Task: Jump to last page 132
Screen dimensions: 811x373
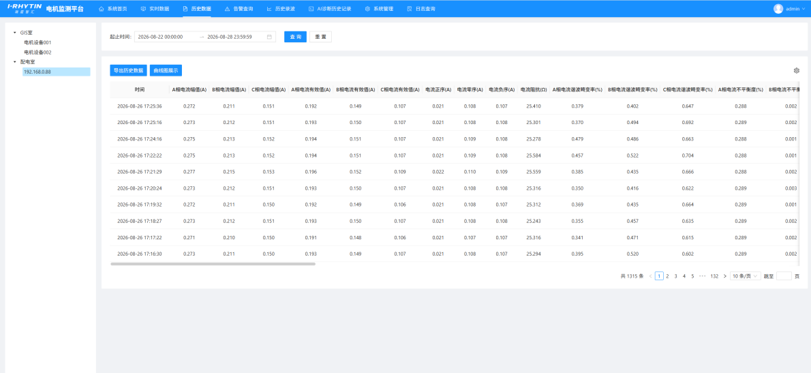Action: click(x=714, y=276)
